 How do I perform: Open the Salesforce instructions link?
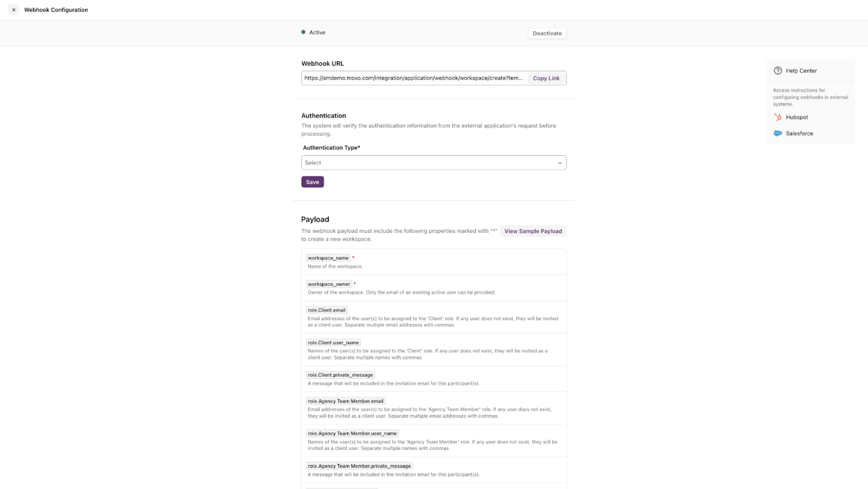tap(799, 134)
